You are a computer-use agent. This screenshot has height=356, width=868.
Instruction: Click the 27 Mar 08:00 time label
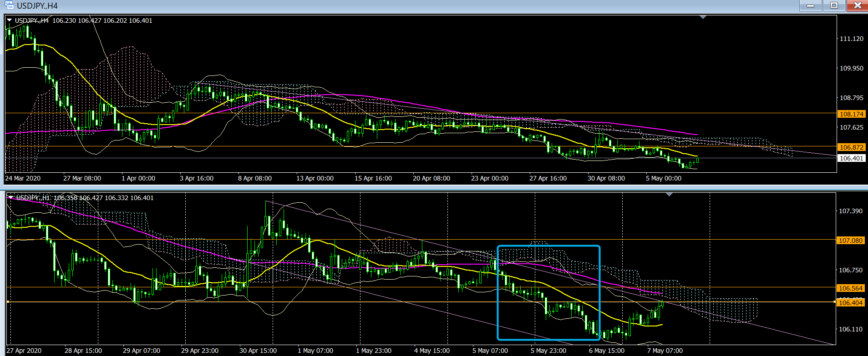click(x=82, y=178)
